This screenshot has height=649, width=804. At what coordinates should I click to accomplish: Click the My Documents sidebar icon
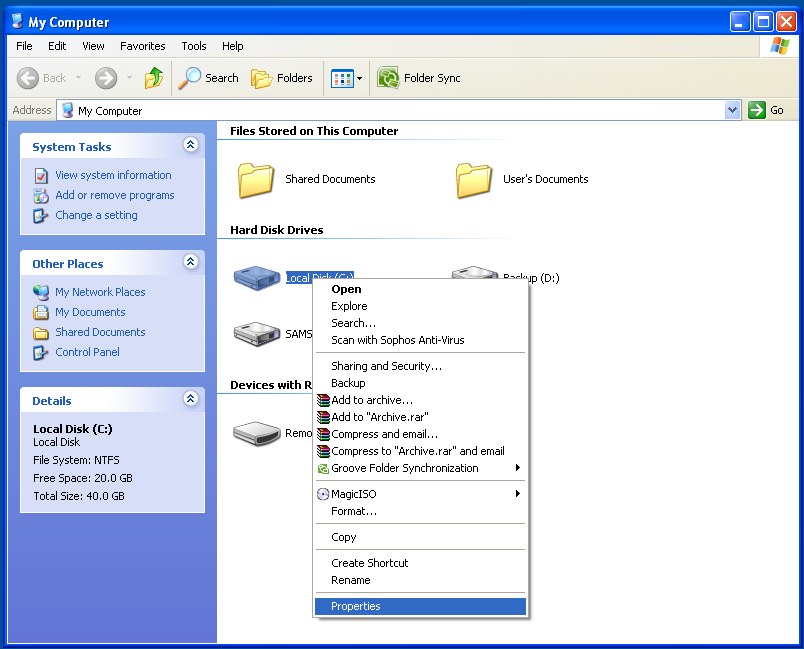(41, 312)
